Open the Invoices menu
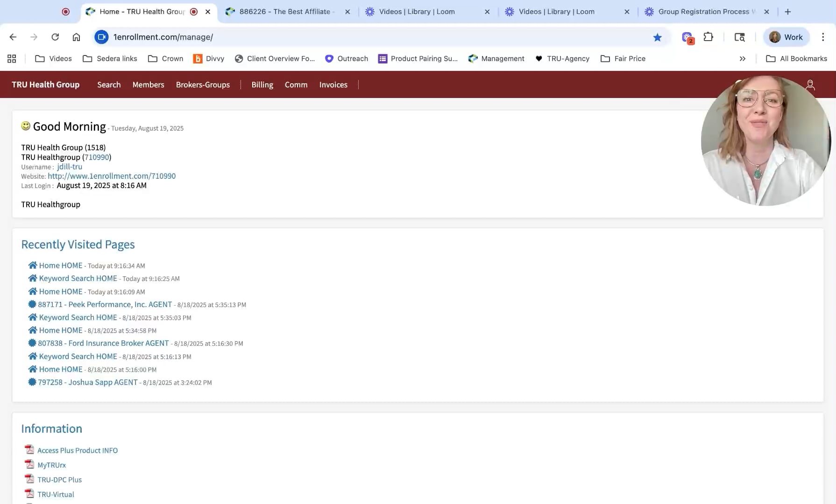 tap(333, 84)
